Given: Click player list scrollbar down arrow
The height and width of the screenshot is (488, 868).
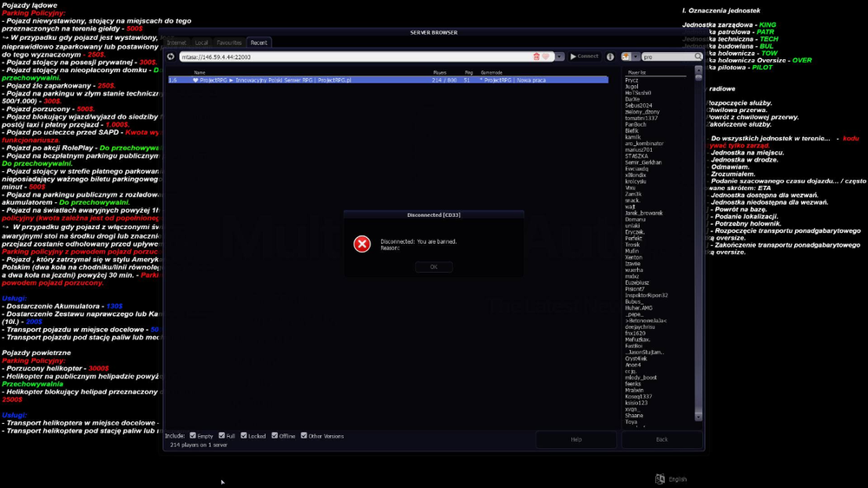Looking at the screenshot, I should [x=698, y=417].
